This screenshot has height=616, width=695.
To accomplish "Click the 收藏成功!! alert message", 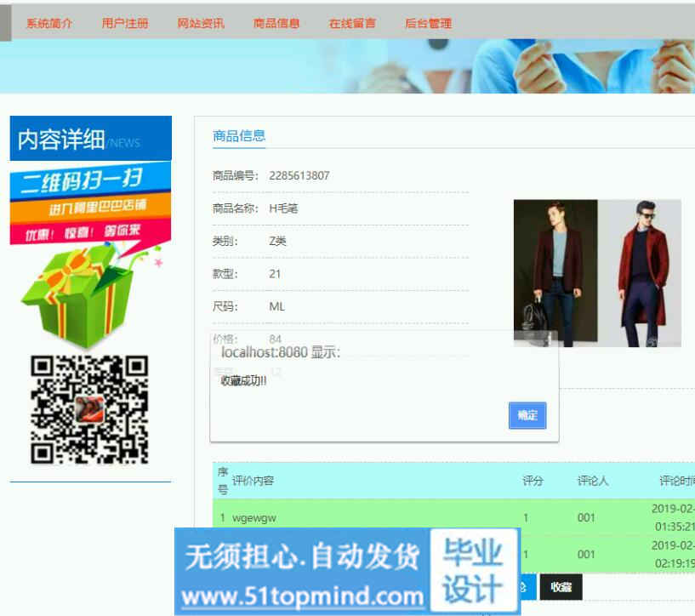I will point(244,380).
